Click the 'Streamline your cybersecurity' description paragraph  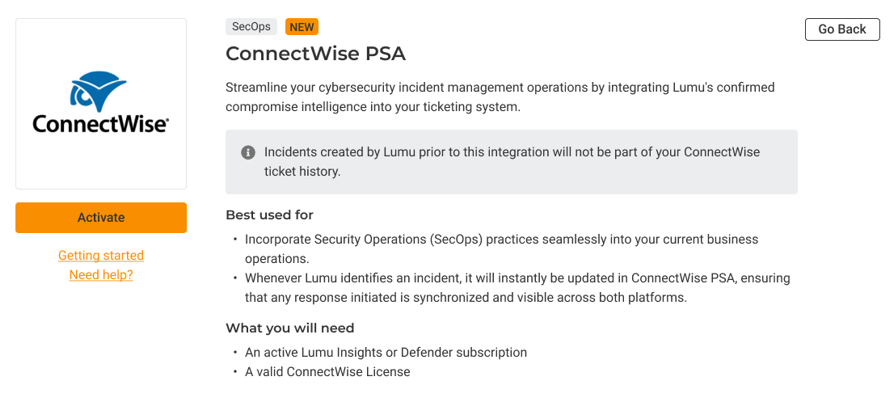[500, 97]
